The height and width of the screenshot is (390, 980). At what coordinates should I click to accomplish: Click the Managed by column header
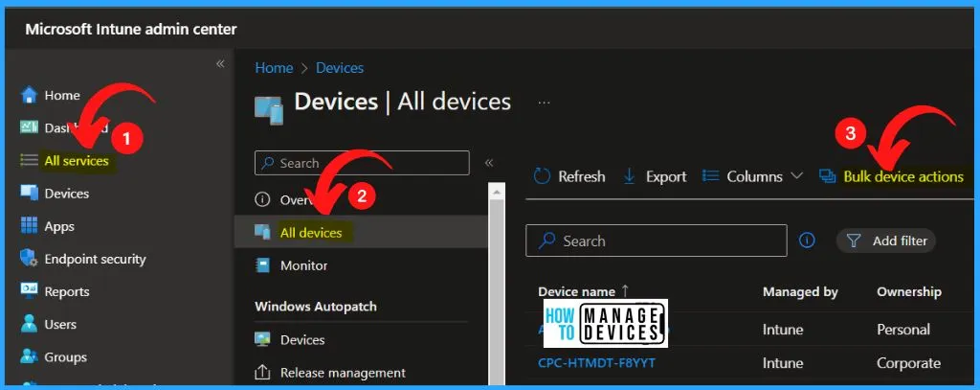coord(800,291)
